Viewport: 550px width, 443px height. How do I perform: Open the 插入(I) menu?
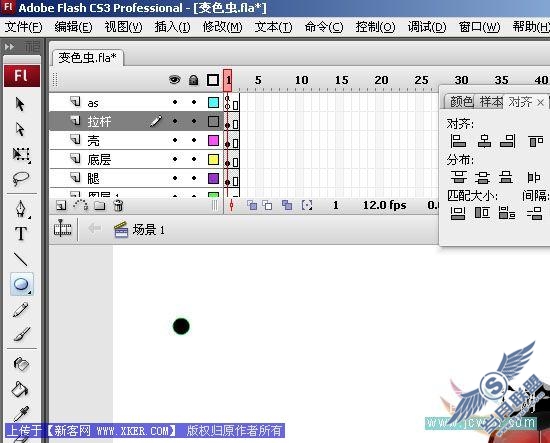coord(172,27)
